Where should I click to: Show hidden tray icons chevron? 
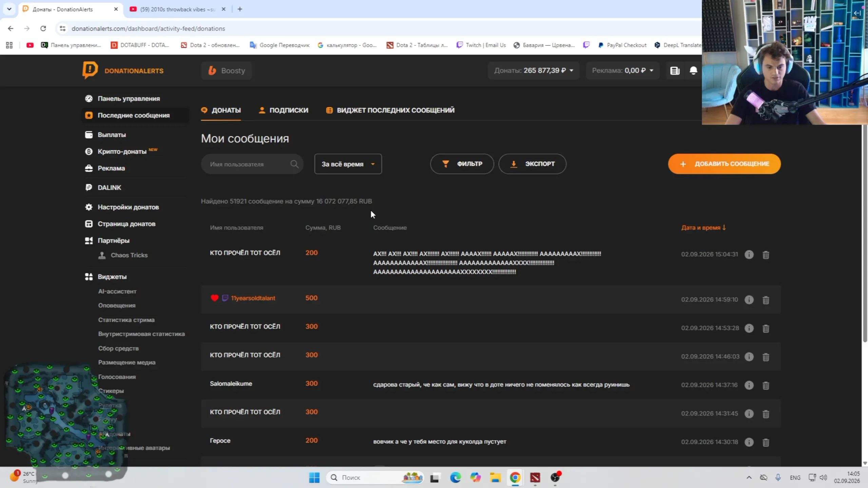[749, 477]
